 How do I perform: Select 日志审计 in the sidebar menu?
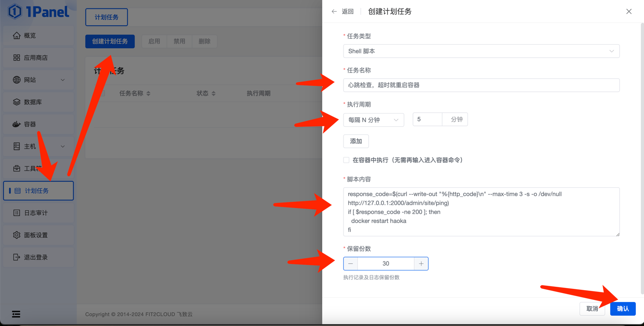(x=36, y=213)
